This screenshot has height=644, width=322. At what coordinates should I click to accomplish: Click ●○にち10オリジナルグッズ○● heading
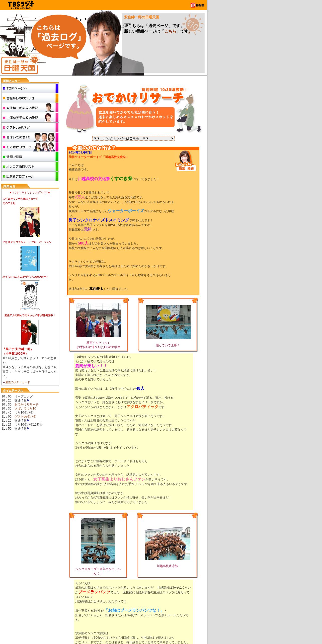point(30,192)
